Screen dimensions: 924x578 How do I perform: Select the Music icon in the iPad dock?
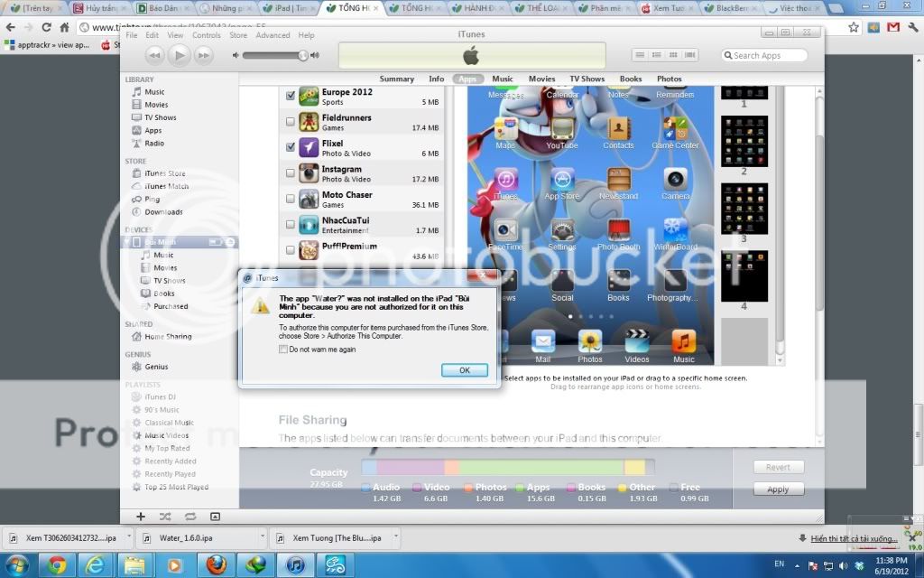pos(684,340)
